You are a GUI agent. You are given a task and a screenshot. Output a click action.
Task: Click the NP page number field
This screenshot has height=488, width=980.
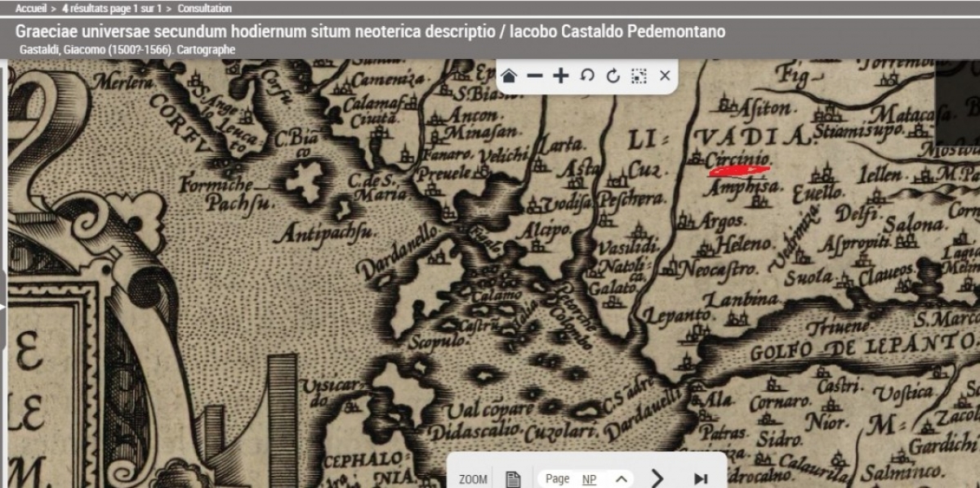tap(589, 479)
